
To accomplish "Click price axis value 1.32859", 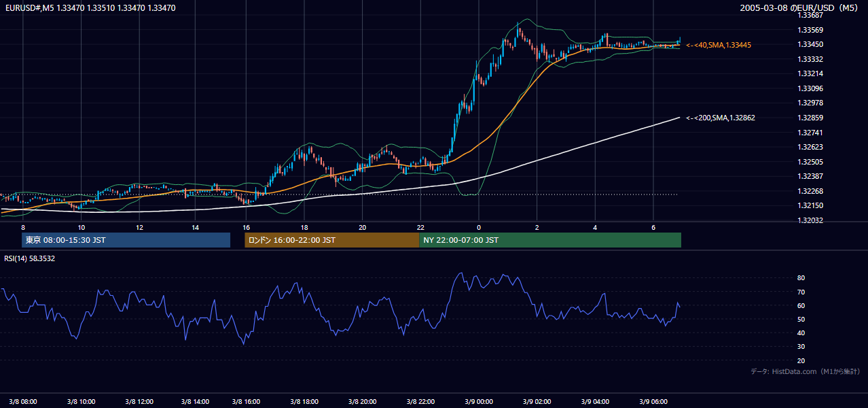I will coord(810,118).
